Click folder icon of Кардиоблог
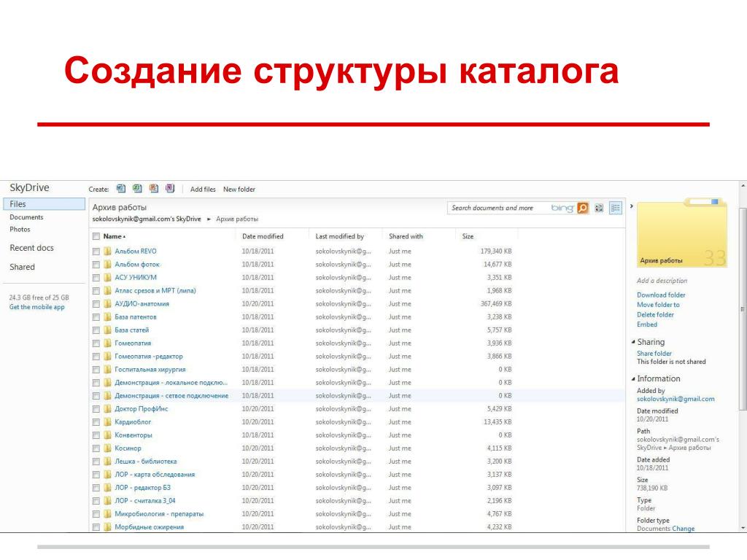Image resolution: width=747 pixels, height=560 pixels. [108, 422]
